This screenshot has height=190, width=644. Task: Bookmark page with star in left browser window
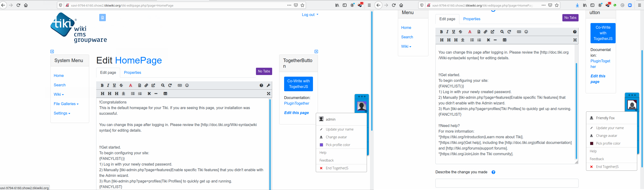click(x=302, y=5)
